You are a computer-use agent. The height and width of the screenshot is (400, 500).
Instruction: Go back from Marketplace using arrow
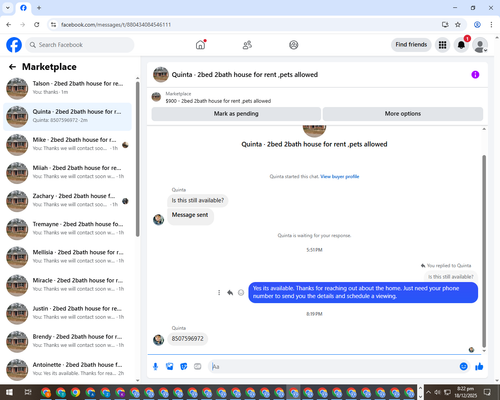pos(12,67)
